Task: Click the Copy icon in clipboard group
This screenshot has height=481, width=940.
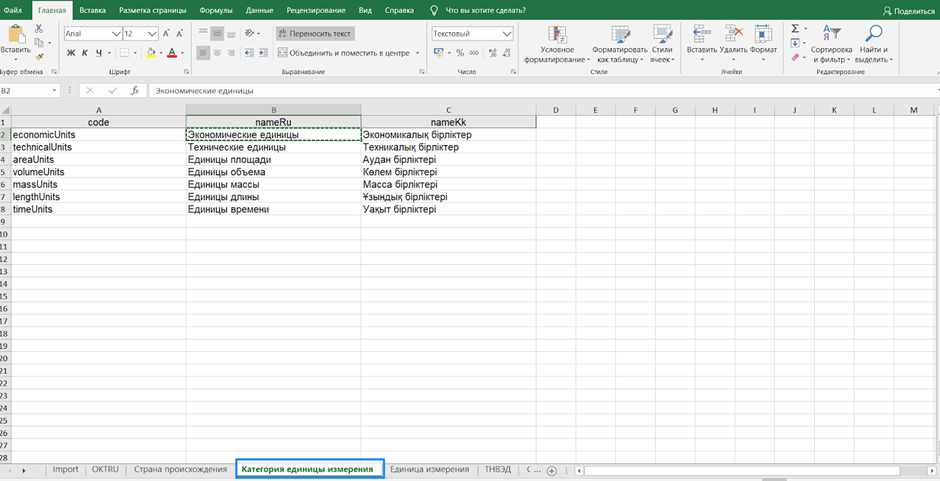Action: (x=39, y=43)
